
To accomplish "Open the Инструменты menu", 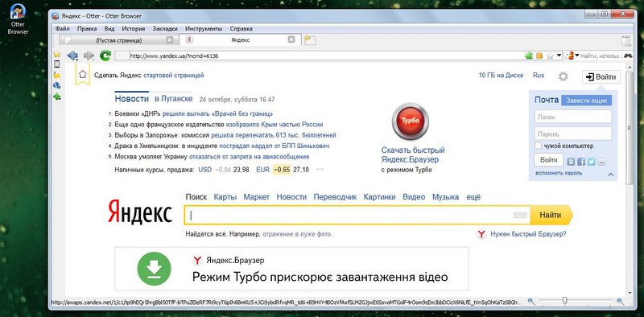I will [x=204, y=29].
